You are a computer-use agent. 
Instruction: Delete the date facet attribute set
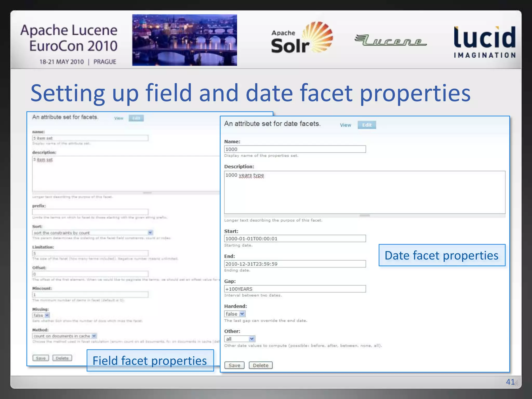pos(261,365)
